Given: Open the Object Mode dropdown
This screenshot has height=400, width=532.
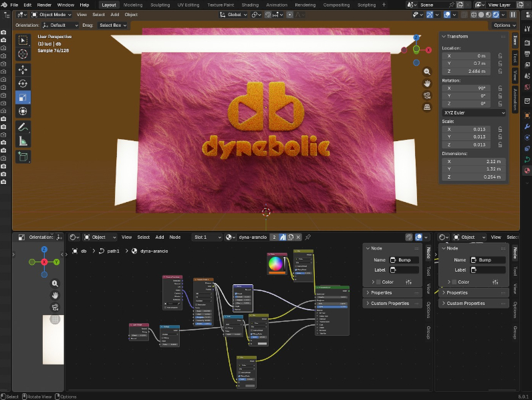Looking at the screenshot, I should [x=52, y=14].
